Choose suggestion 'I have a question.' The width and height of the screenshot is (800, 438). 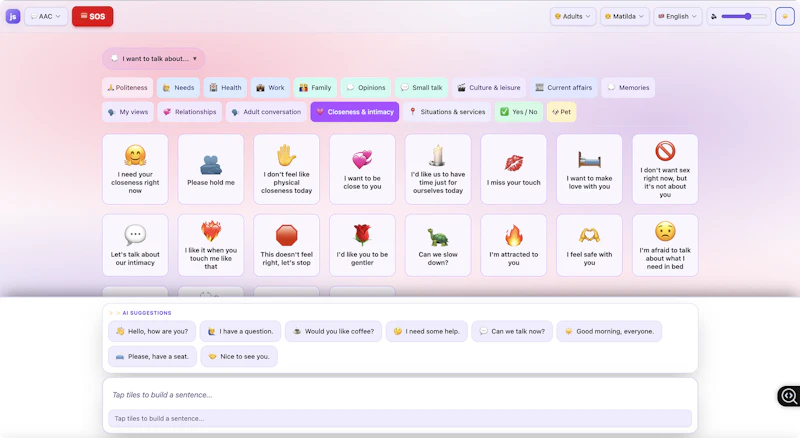240,331
